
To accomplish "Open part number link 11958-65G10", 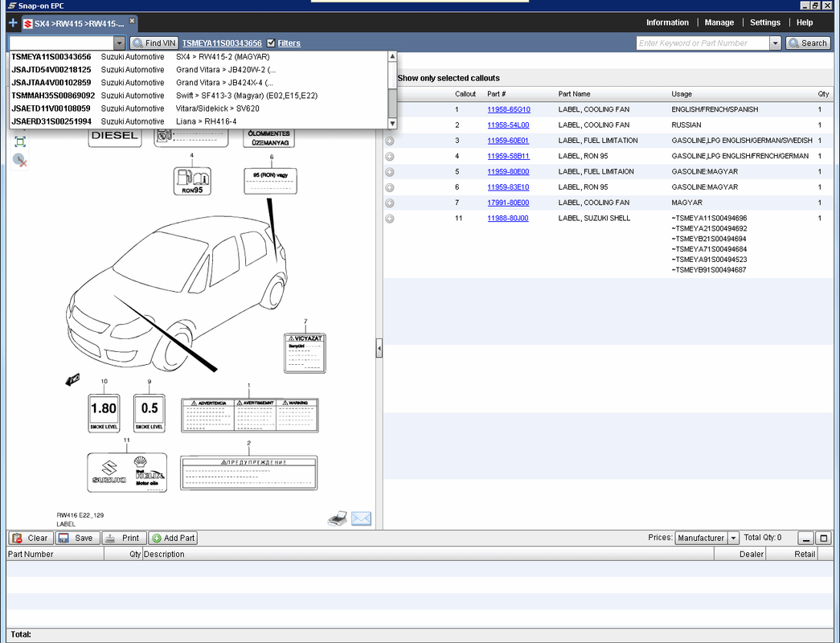I will click(508, 109).
